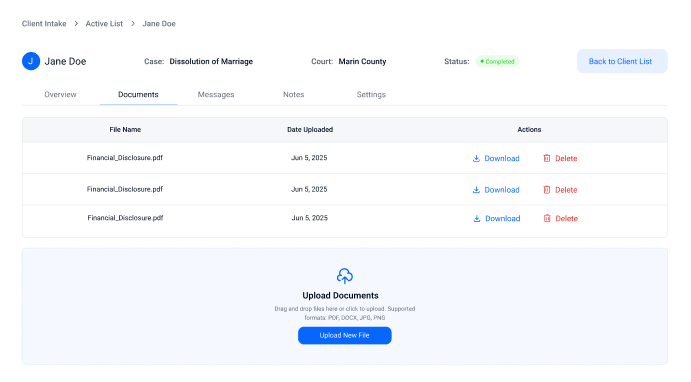Click trash icon in second file row
Viewport: 691px width, 382px height.
point(547,190)
